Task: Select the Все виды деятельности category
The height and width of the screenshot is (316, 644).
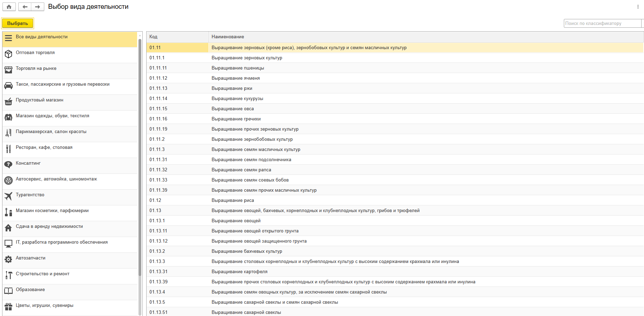Action: [x=41, y=37]
